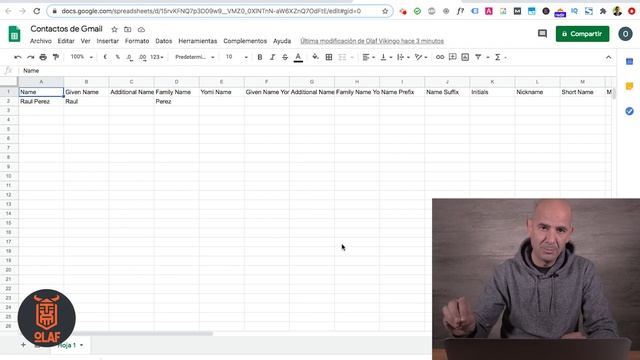Viewport: 640px width, 360px height.
Task: Open text wrapping dropdown
Action: coord(403,57)
